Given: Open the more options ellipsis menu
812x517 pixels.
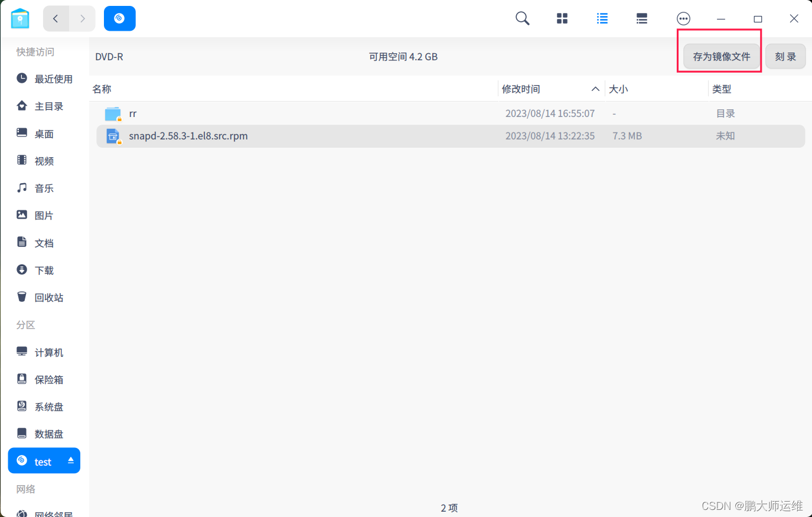Looking at the screenshot, I should click(683, 18).
